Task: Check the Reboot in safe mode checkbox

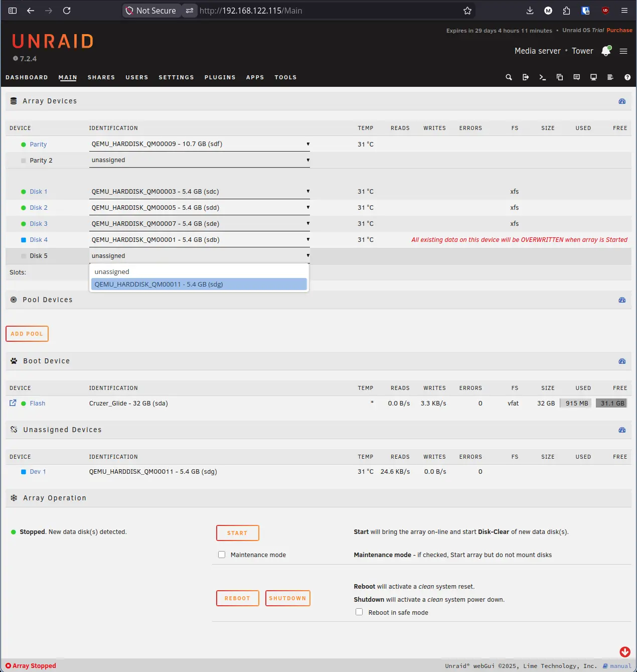Action: [x=359, y=612]
